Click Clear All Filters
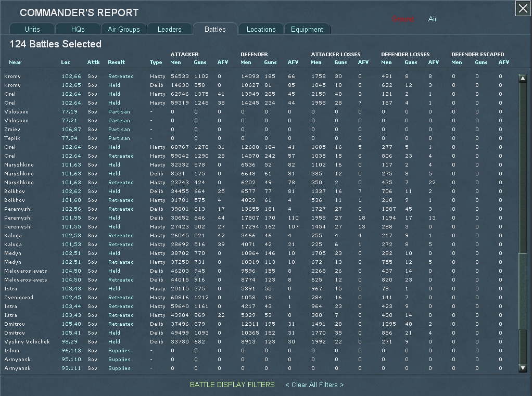This screenshot has width=532, height=396. (314, 385)
